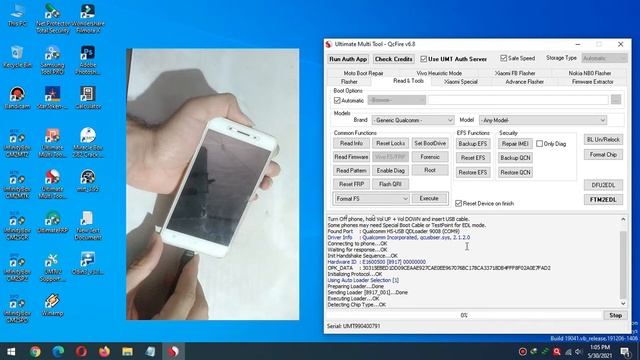Open the Advance Flasher tab

[x=524, y=82]
